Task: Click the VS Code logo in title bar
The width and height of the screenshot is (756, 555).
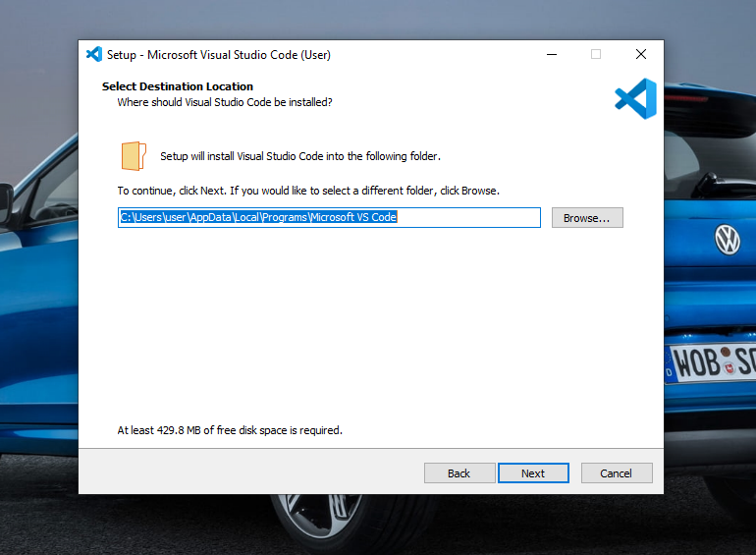Action: 94,54
